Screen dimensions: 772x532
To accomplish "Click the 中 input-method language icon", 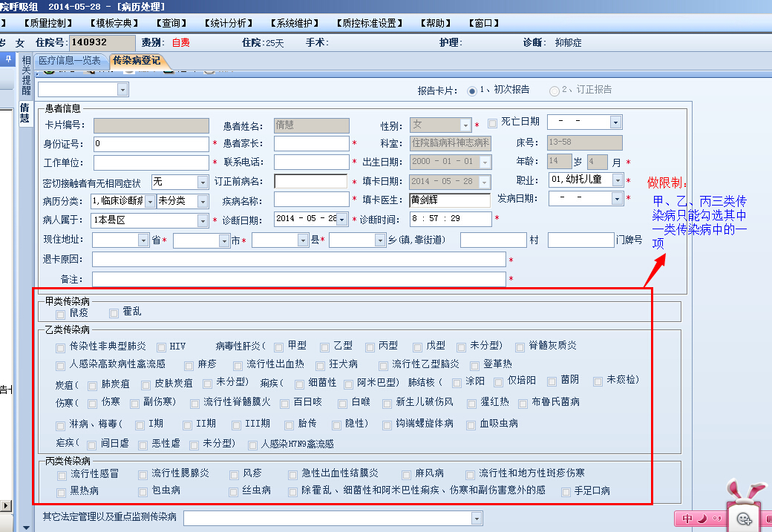I will coord(687,518).
